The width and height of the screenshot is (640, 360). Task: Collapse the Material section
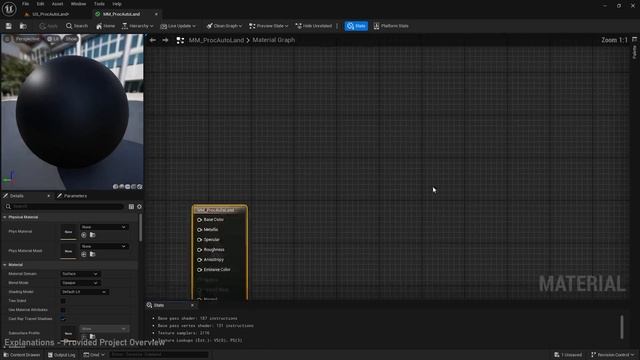(4, 265)
